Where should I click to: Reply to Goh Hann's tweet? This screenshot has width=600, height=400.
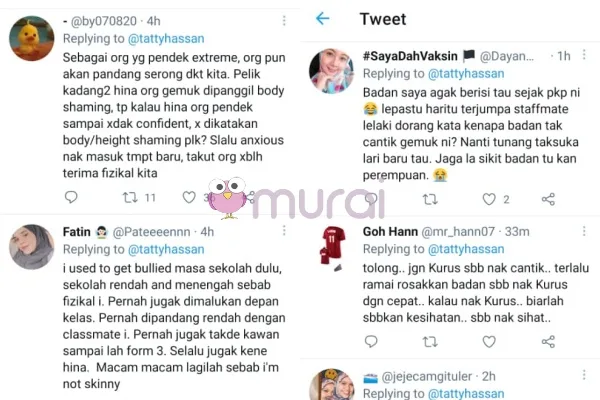(371, 341)
